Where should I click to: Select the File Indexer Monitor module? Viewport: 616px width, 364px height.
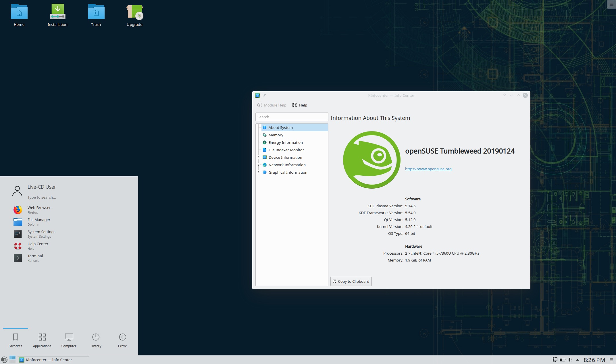click(286, 150)
